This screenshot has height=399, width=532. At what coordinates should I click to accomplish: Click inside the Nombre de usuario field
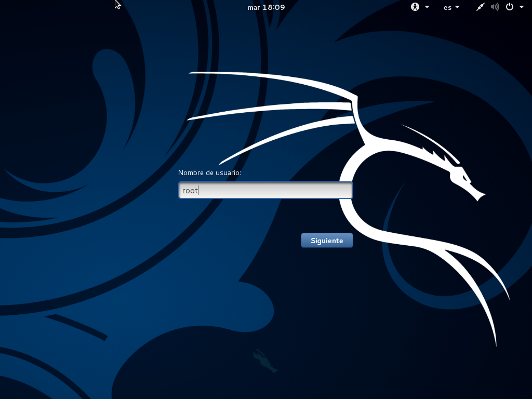pyautogui.click(x=265, y=190)
